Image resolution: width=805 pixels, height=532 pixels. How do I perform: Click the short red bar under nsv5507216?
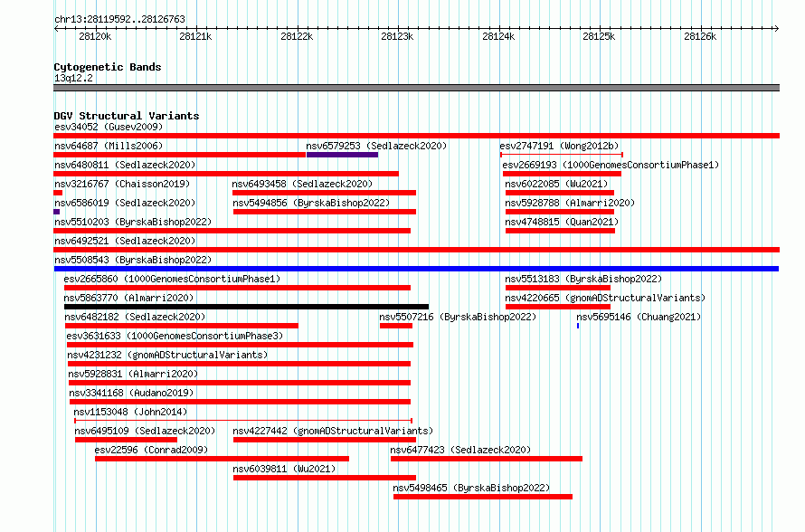(396, 326)
